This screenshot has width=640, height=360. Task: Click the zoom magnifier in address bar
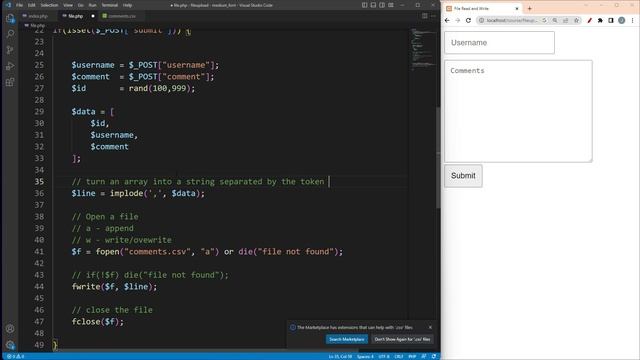tap(555, 20)
